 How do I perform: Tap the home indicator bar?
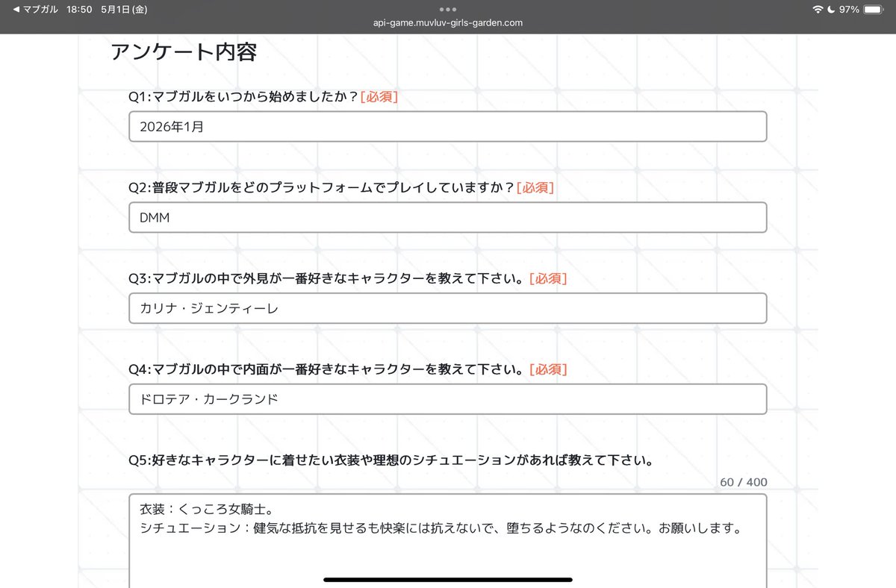448,580
